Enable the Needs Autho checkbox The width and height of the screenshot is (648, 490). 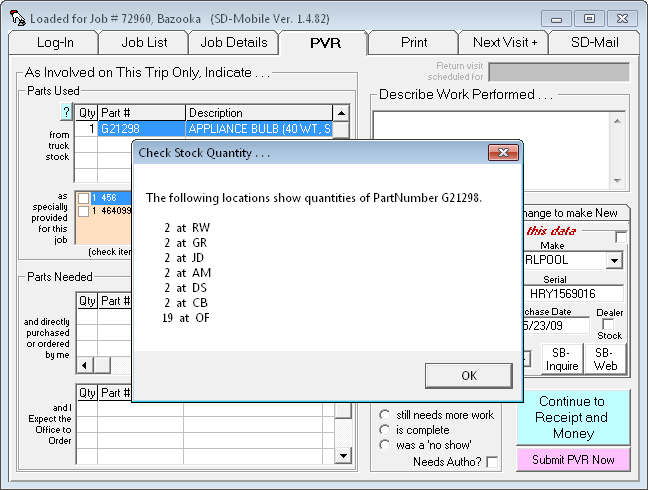point(492,462)
